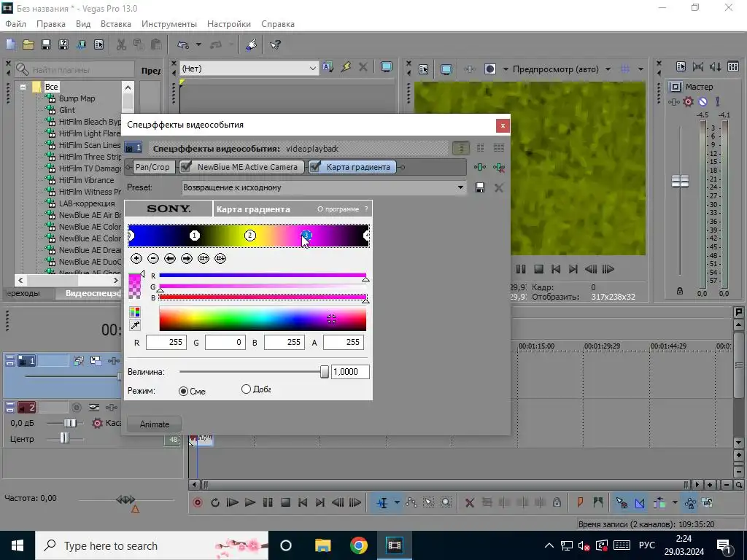This screenshot has height=560, width=747.
Task: Select the Envelope edit tool
Action: [411, 502]
